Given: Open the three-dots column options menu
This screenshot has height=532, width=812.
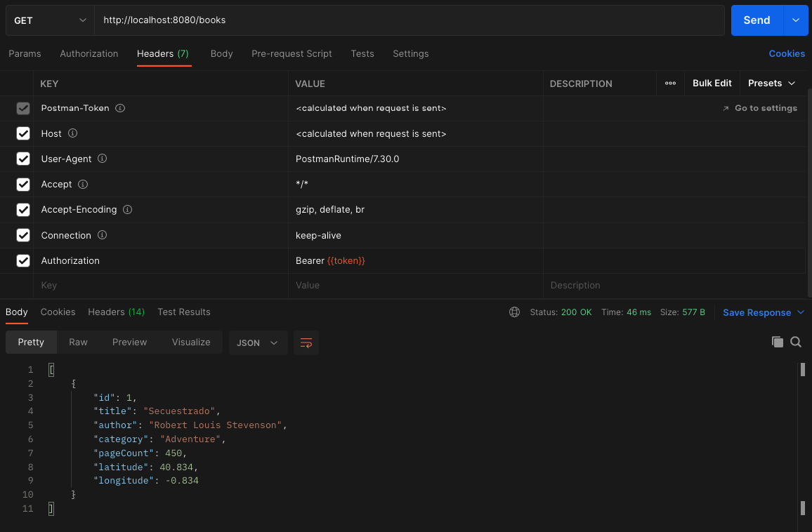Looking at the screenshot, I should 670,83.
